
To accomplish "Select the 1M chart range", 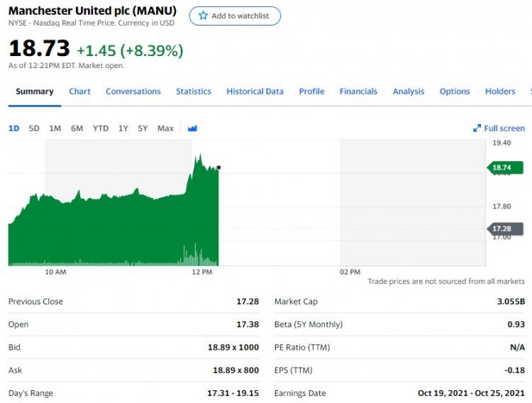I will pyautogui.click(x=55, y=128).
